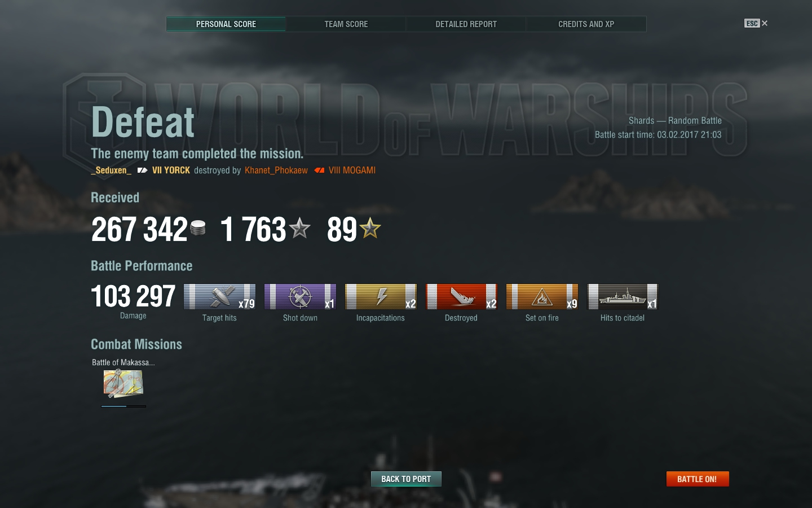
Task: Open the Battle of Makassar mission thumbnail
Action: pyautogui.click(x=123, y=384)
